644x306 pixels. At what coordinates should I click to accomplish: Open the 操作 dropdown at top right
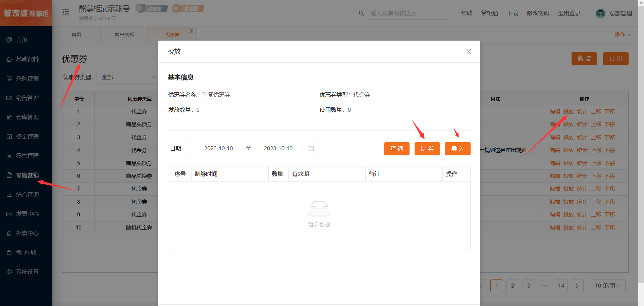623,35
